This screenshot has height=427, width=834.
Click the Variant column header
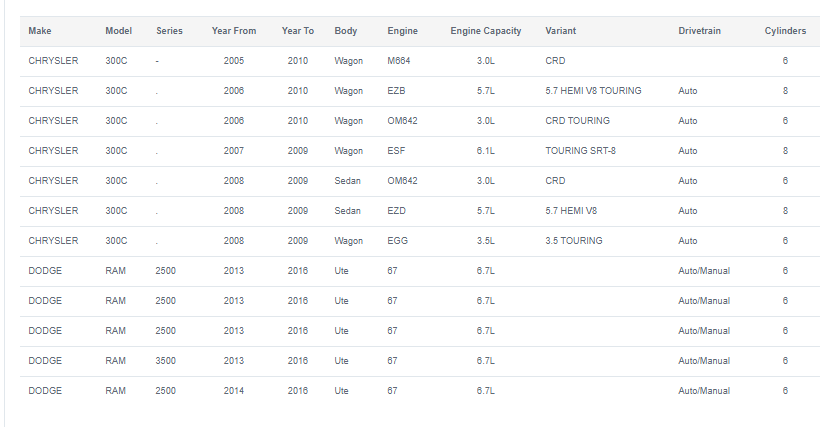coord(561,31)
